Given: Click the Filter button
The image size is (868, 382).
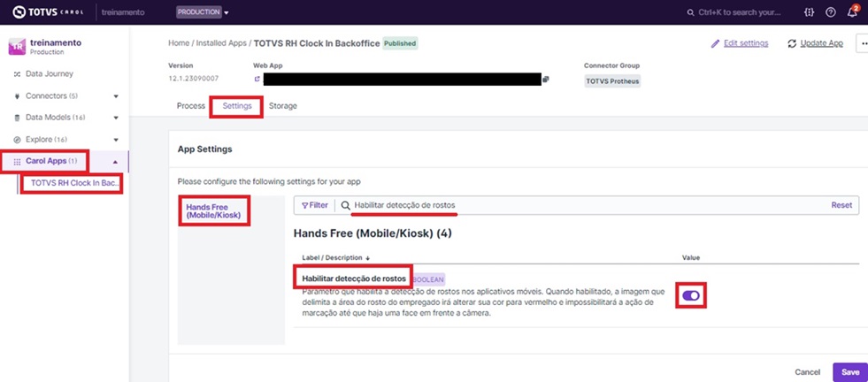Looking at the screenshot, I should (314, 205).
